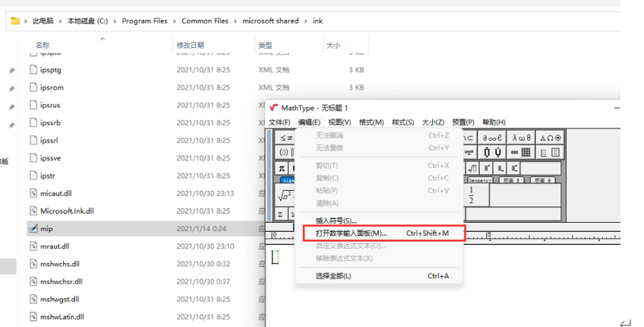Open the miscellaneous symbols palette ∂∞ℓ
Image resolution: width=644 pixels, height=327 pixels.
(x=492, y=138)
